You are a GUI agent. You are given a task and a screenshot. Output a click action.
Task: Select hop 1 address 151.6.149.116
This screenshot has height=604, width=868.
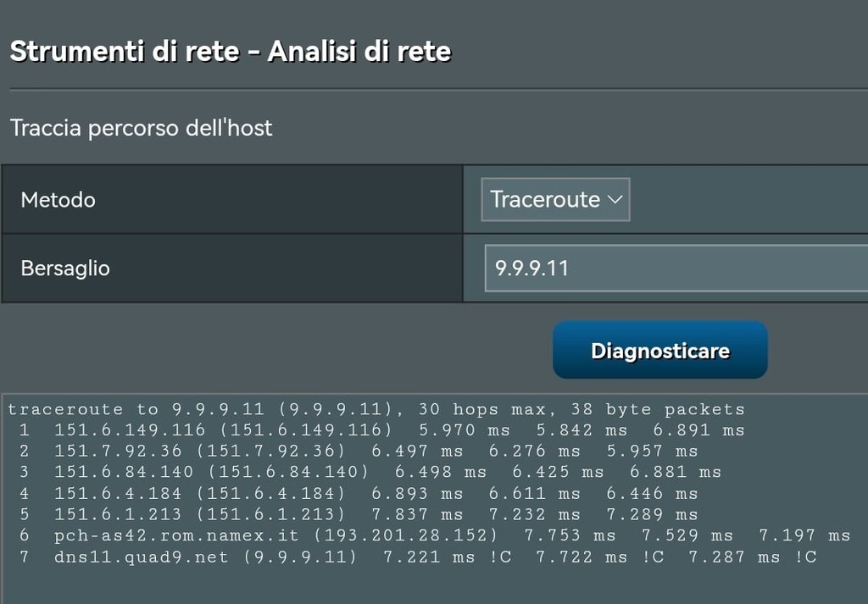point(130,430)
